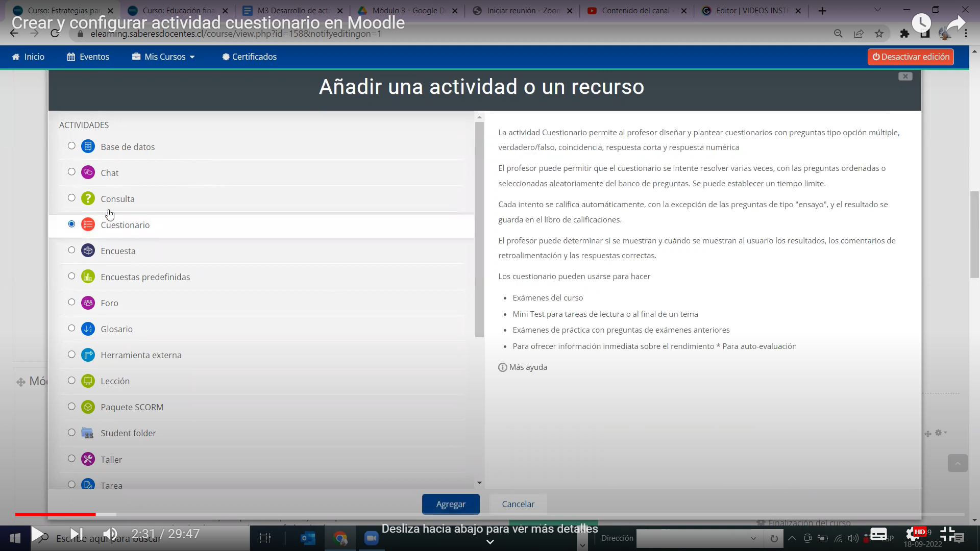The width and height of the screenshot is (980, 551).
Task: Click the mute speaker playback control
Action: (110, 534)
